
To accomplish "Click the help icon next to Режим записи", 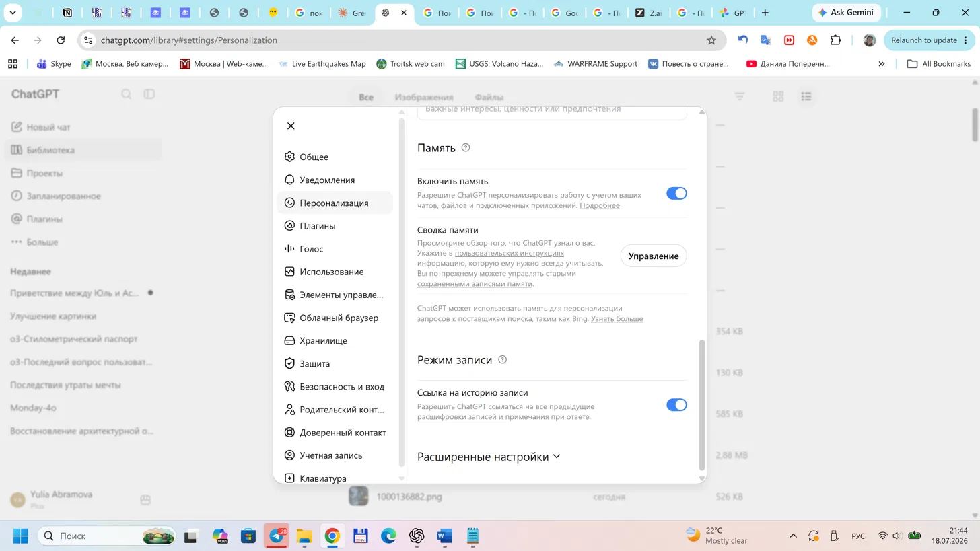I will pyautogui.click(x=502, y=360).
